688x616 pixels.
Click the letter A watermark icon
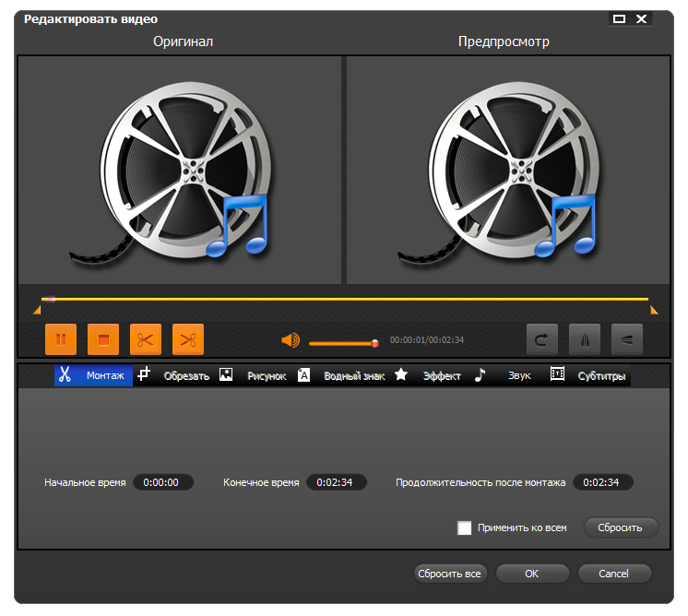[x=303, y=374]
